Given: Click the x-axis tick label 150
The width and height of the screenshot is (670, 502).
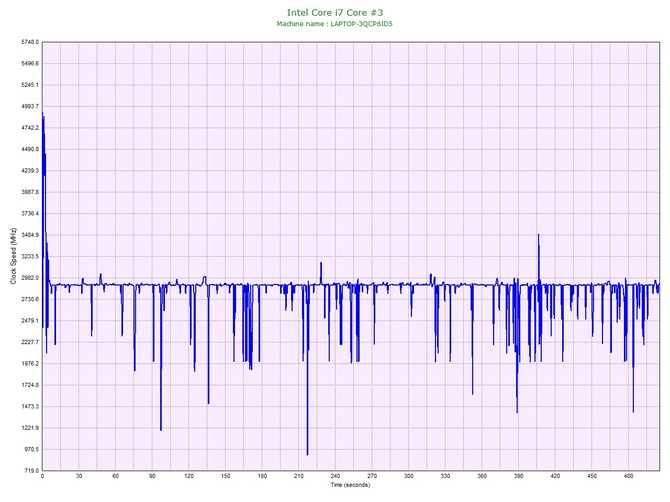Looking at the screenshot, I should click(x=226, y=476).
